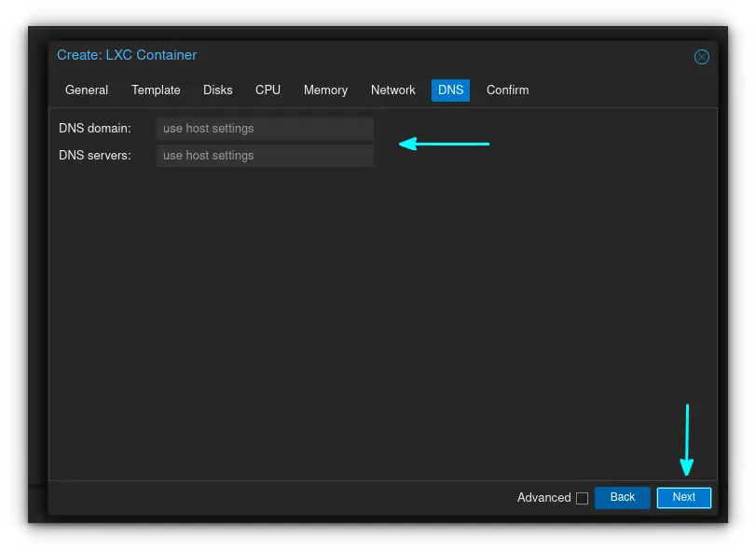Click the 'DNS domain:' label

(x=95, y=129)
